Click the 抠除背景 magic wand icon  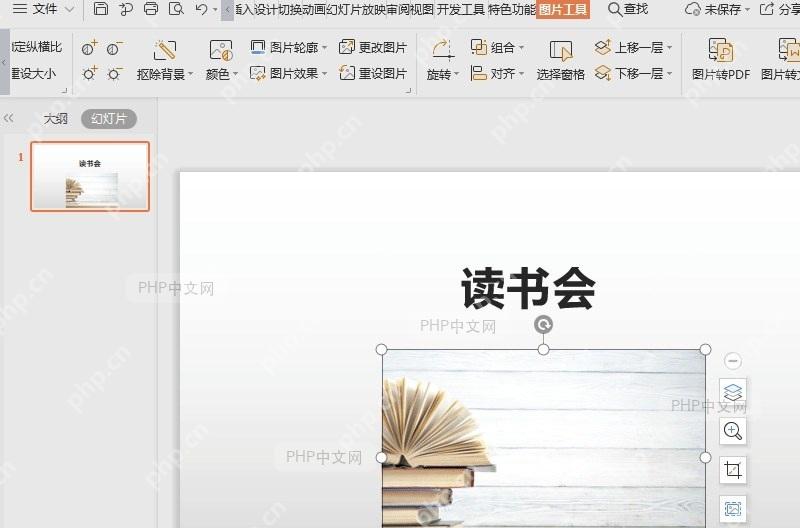point(165,51)
